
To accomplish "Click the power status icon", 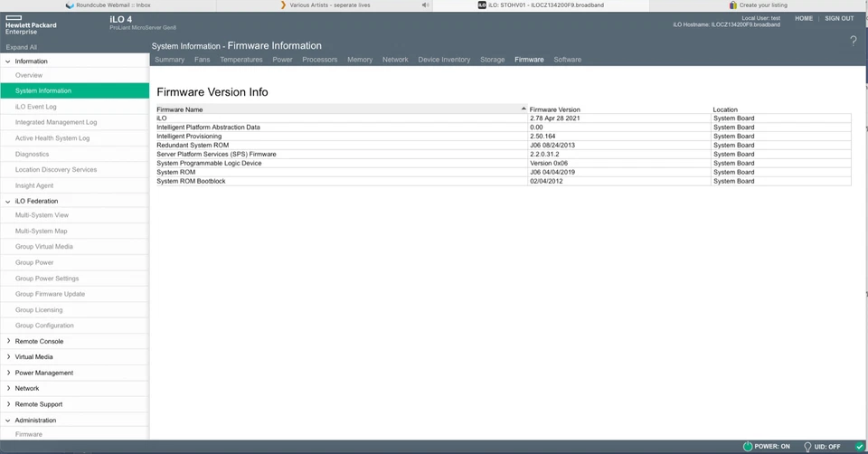I will click(748, 446).
